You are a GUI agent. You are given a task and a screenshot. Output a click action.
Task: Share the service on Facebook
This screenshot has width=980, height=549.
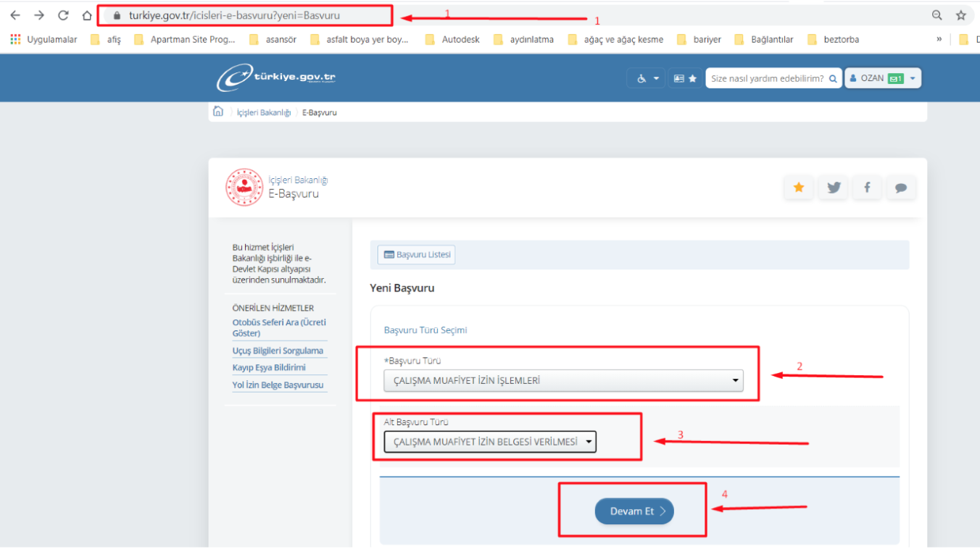867,188
